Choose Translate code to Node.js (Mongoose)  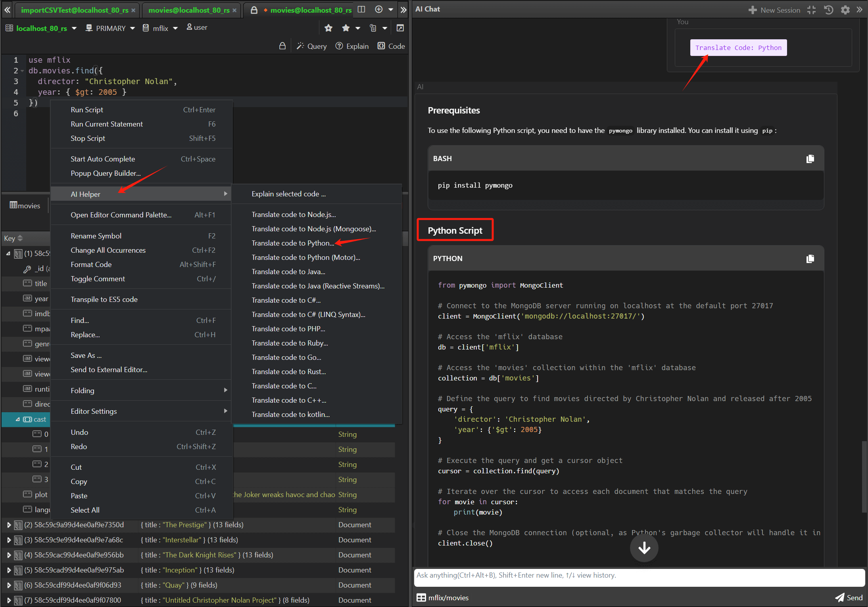click(x=317, y=229)
